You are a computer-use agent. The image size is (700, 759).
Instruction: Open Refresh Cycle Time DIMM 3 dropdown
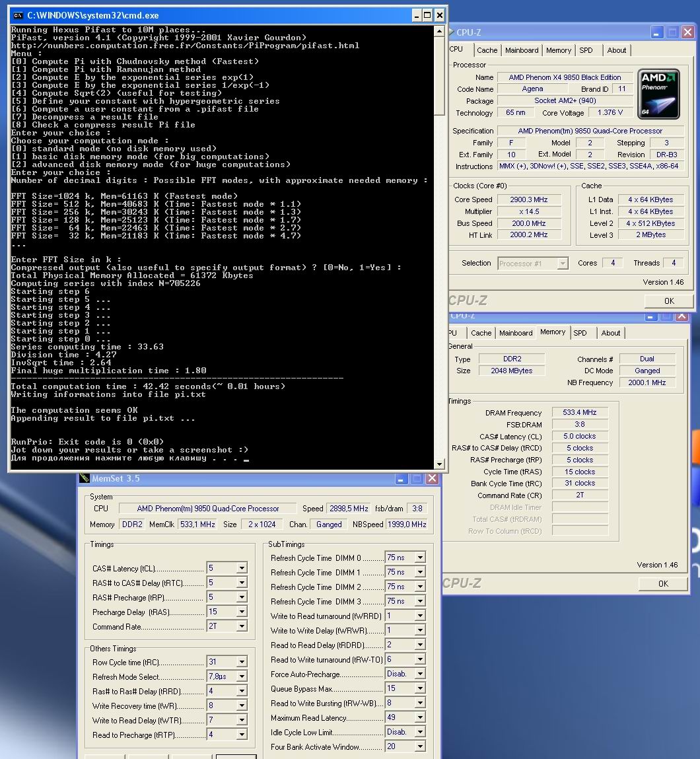[420, 601]
